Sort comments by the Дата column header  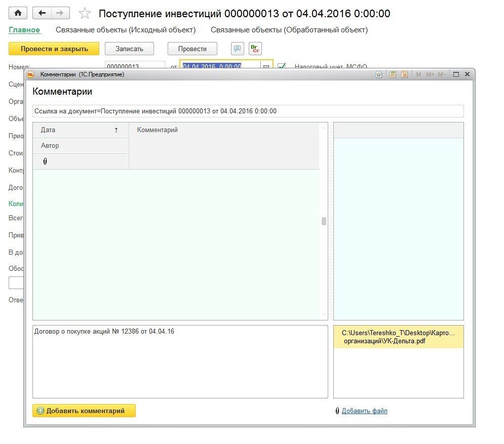(81, 130)
